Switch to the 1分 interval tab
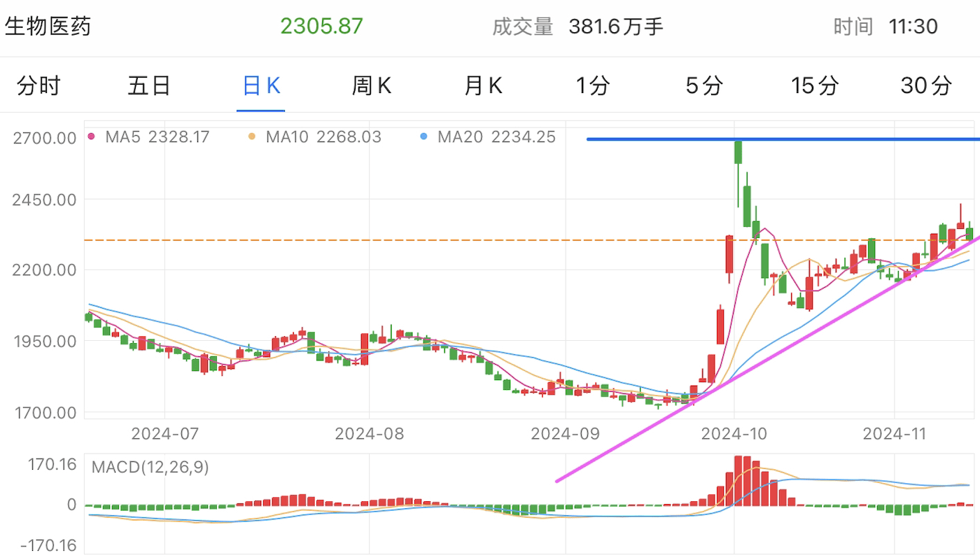980x560 pixels. point(593,86)
